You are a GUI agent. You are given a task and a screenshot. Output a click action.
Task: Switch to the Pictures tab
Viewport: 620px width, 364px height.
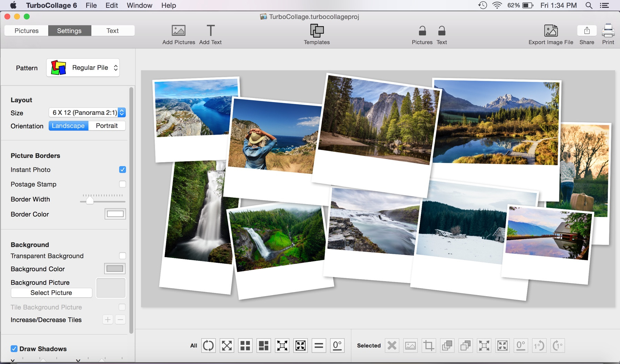(27, 31)
